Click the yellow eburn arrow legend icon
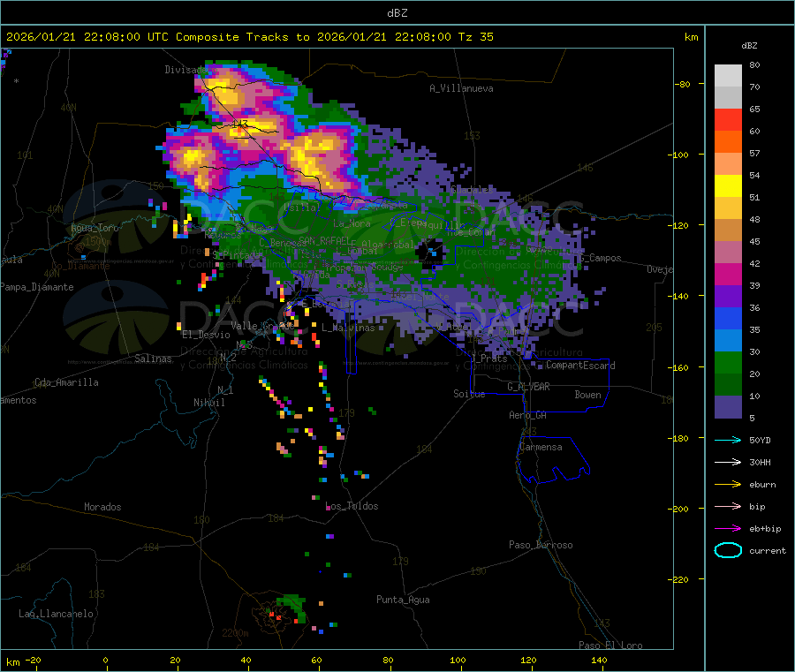The image size is (795, 672). tap(728, 485)
